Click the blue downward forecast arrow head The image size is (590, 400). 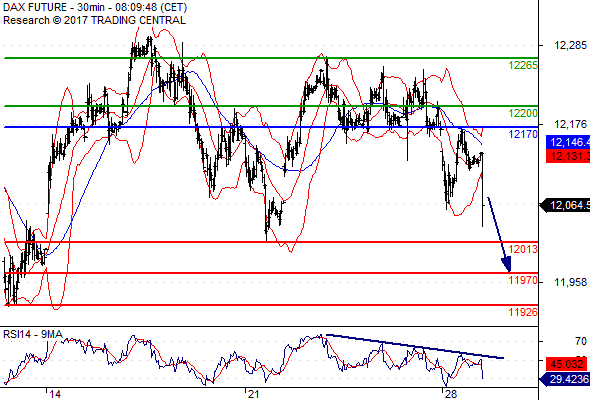[x=507, y=264]
